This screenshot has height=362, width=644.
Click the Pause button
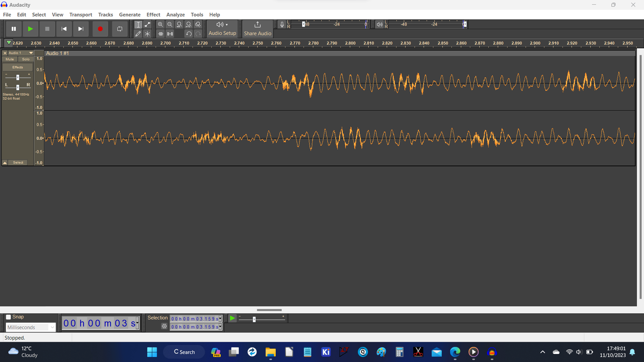pos(14,29)
